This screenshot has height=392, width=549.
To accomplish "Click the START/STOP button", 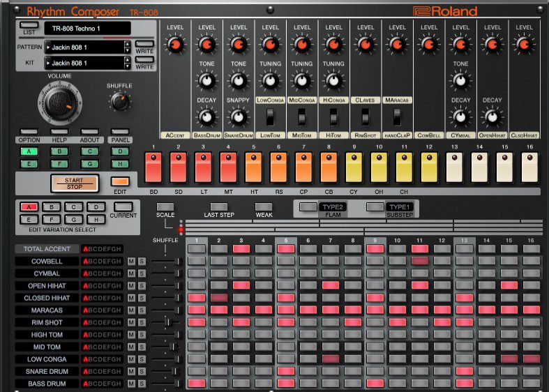I will coord(75,183).
